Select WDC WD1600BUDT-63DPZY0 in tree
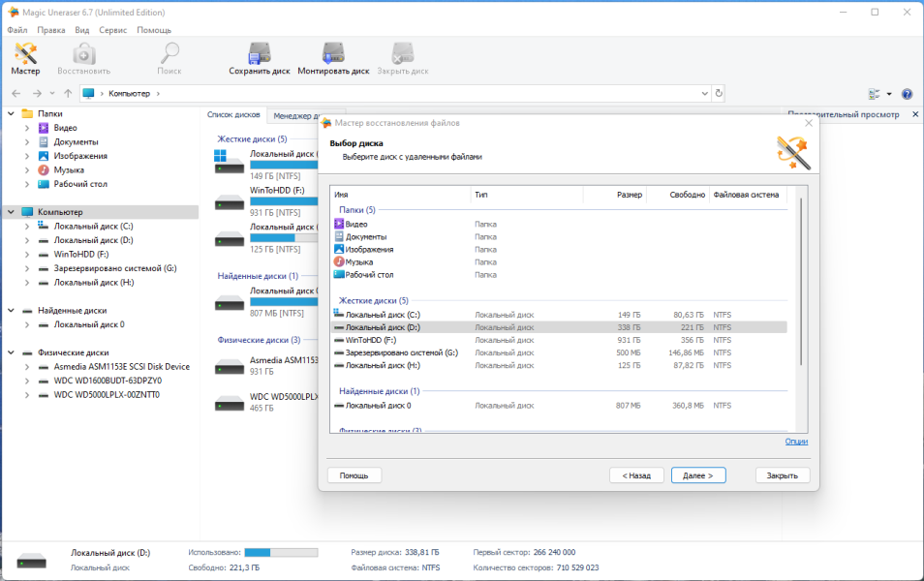 [x=108, y=381]
